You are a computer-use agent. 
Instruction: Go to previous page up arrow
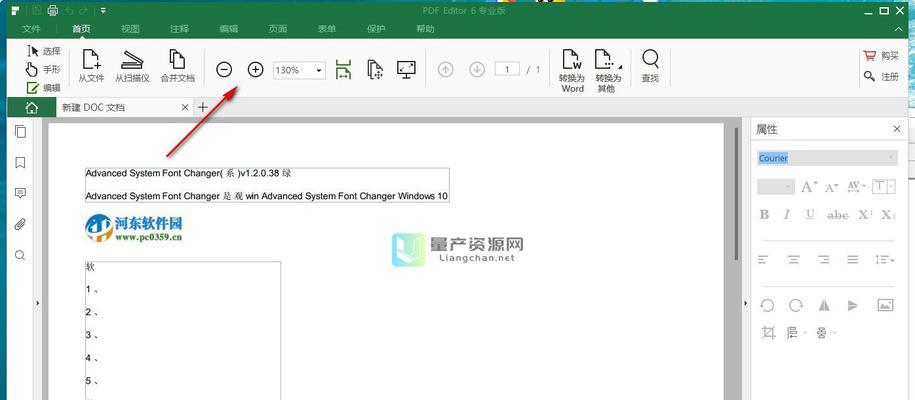point(445,69)
